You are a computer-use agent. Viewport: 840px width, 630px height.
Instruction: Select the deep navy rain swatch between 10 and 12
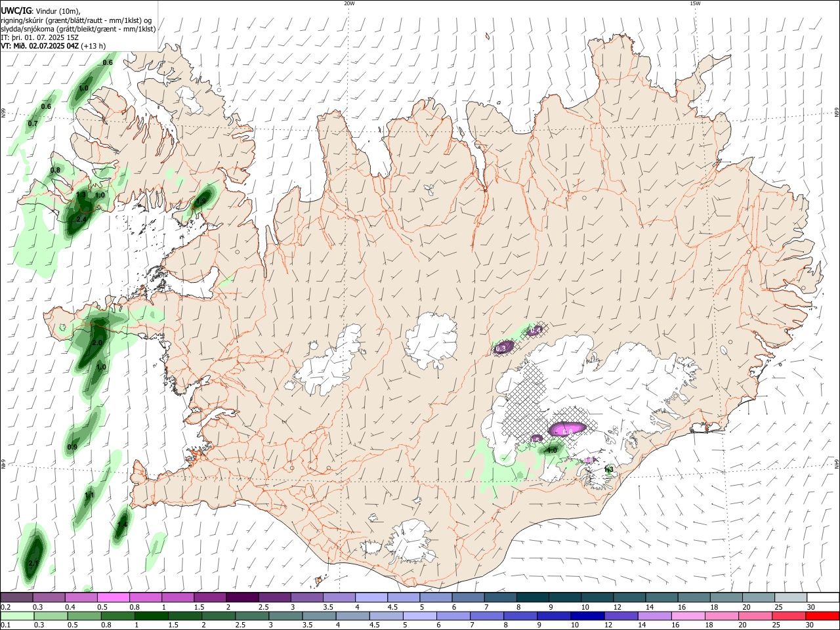(587, 616)
